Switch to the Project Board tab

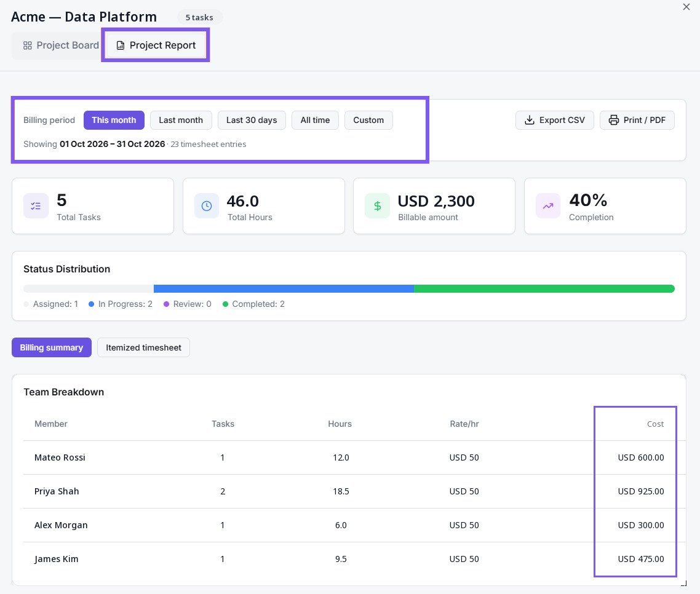click(61, 46)
